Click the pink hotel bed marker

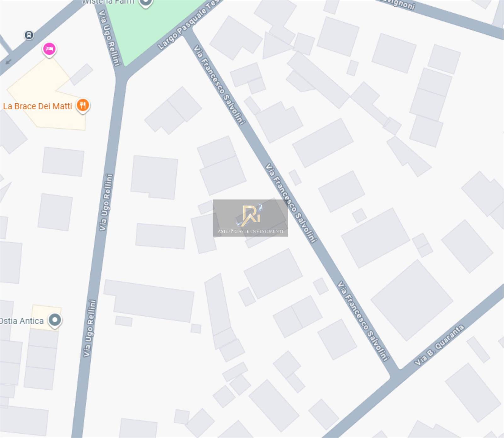(x=49, y=49)
